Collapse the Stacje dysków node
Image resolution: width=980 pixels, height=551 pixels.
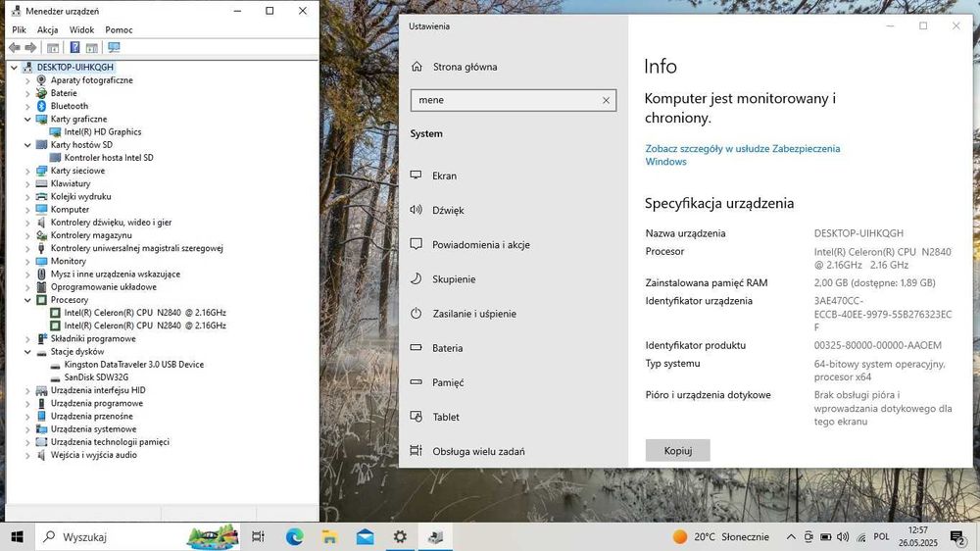pyautogui.click(x=27, y=352)
